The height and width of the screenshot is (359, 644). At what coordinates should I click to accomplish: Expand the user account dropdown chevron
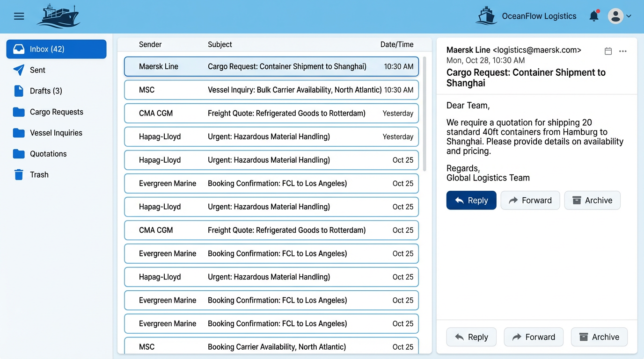(x=629, y=16)
